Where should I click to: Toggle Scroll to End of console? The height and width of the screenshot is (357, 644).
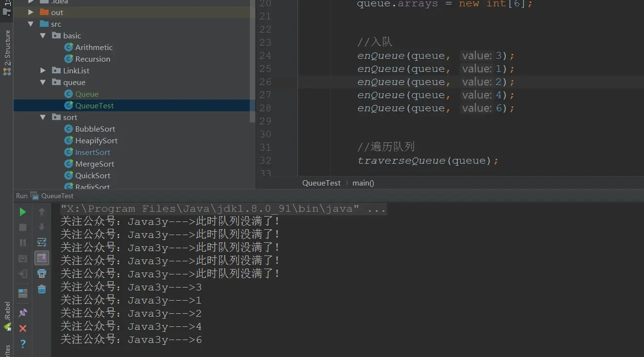[x=42, y=258]
